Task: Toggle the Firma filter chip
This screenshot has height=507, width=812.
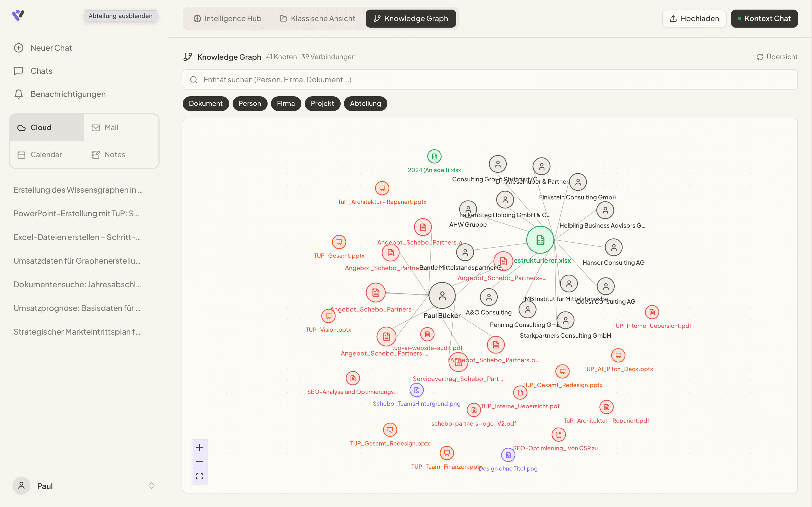Action: 286,104
